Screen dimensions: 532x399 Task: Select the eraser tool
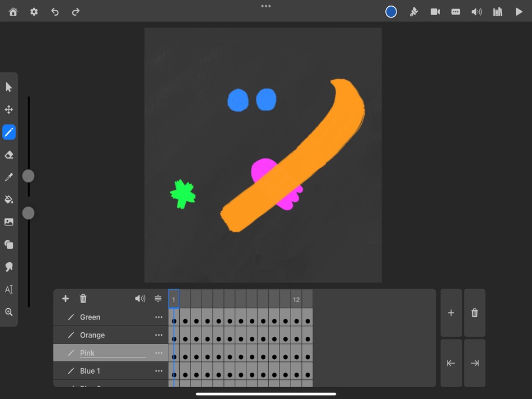coord(9,155)
